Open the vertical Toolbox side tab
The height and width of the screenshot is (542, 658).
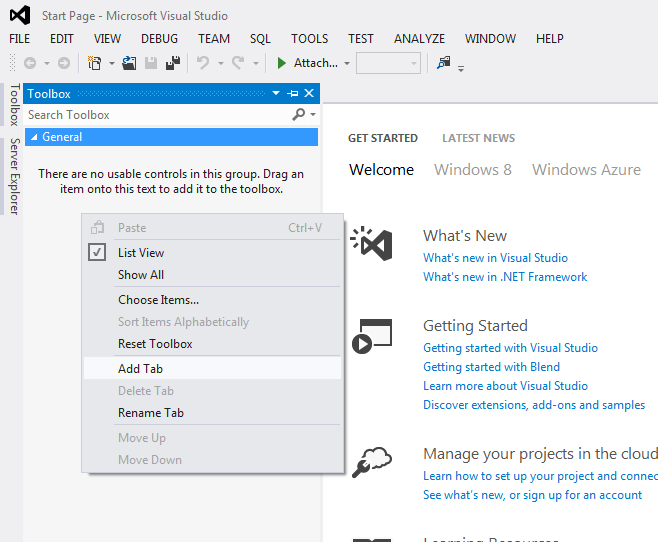point(15,105)
